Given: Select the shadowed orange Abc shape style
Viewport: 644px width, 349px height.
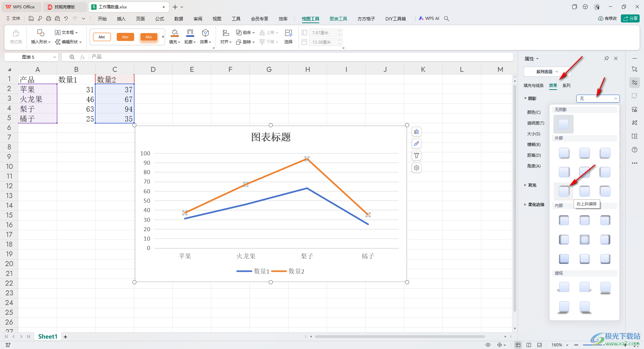Looking at the screenshot, I should [x=149, y=37].
